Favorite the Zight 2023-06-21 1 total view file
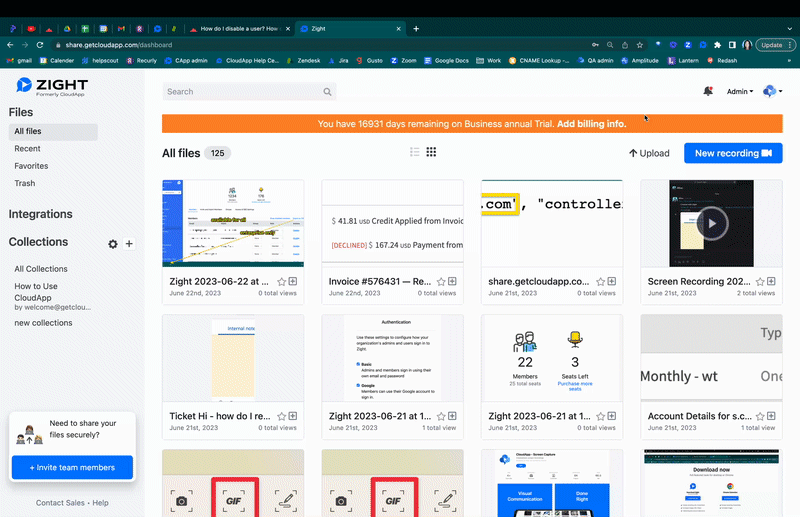The width and height of the screenshot is (800, 517). point(441,416)
